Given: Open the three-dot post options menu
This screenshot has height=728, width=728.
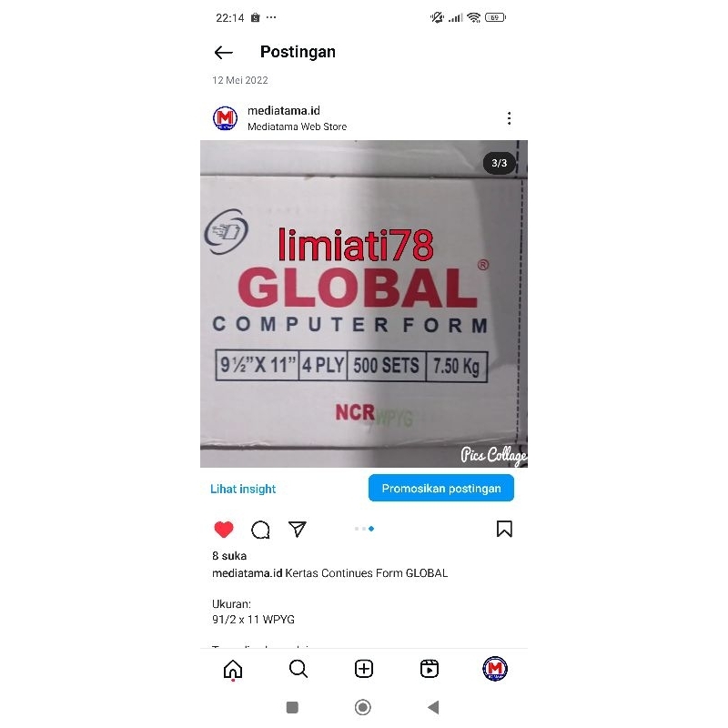Looking at the screenshot, I should tap(510, 118).
